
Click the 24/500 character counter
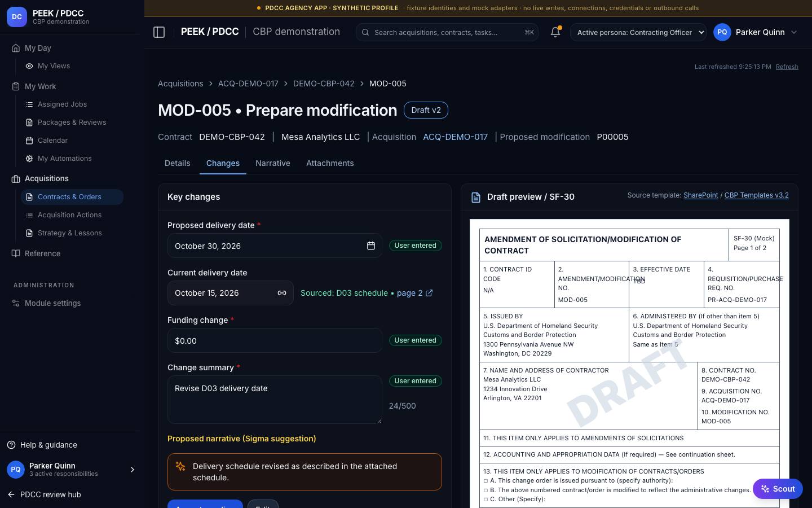coord(402,406)
